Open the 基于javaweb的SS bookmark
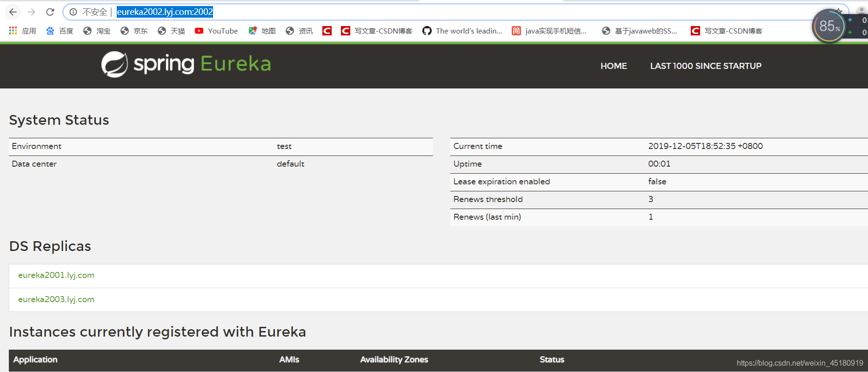Viewport: 868px width, 372px height. pos(639,31)
